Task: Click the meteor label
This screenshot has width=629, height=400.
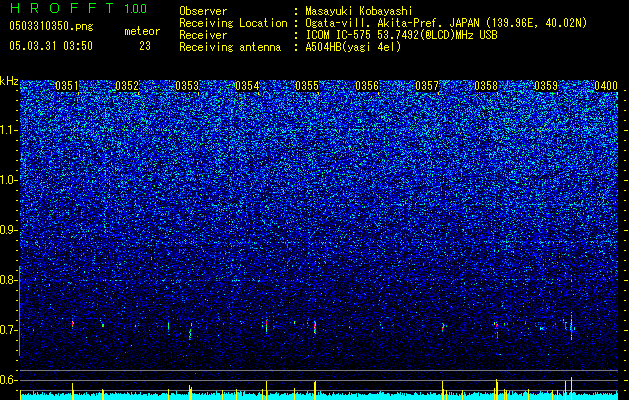Action: click(x=142, y=31)
